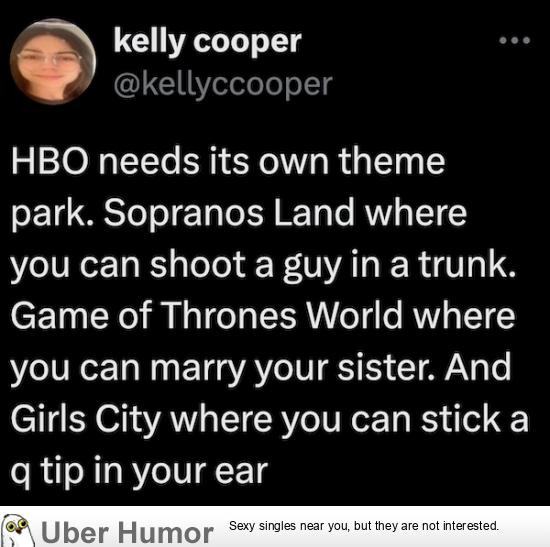Click the final 'q tip in your ear' line

point(140,472)
